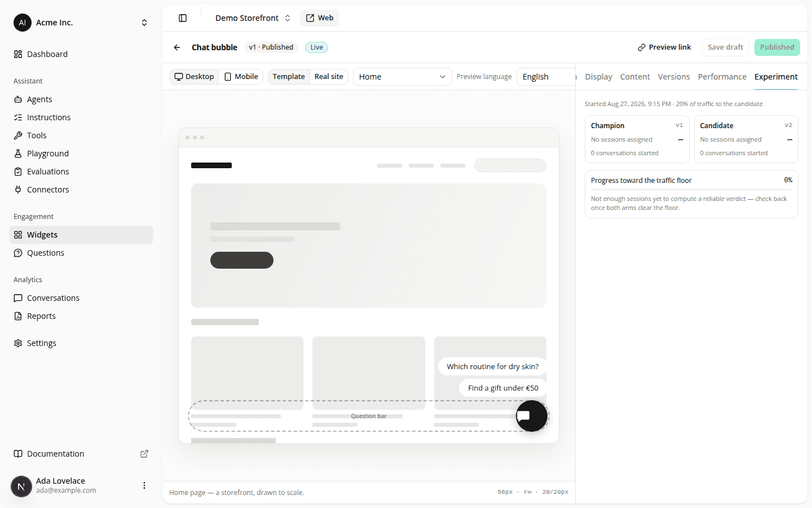This screenshot has width=812, height=508.
Task: Click the Agents robot icon
Action: coord(18,99)
